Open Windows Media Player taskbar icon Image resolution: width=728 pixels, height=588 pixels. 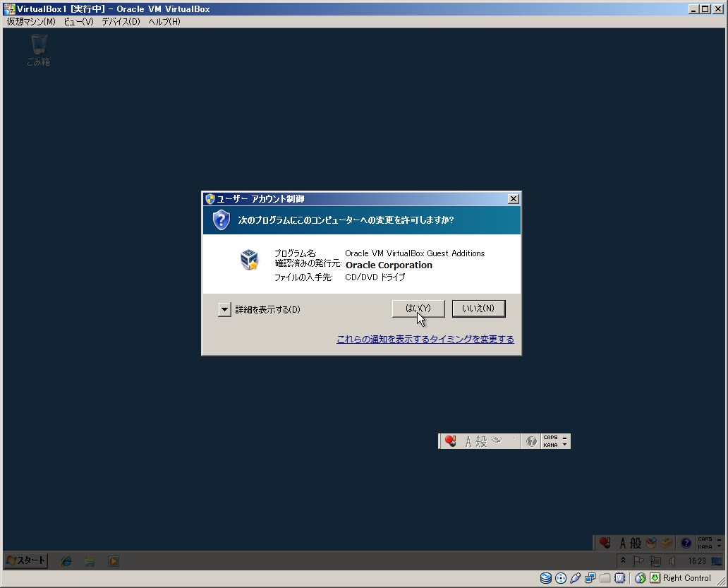pyautogui.click(x=114, y=561)
